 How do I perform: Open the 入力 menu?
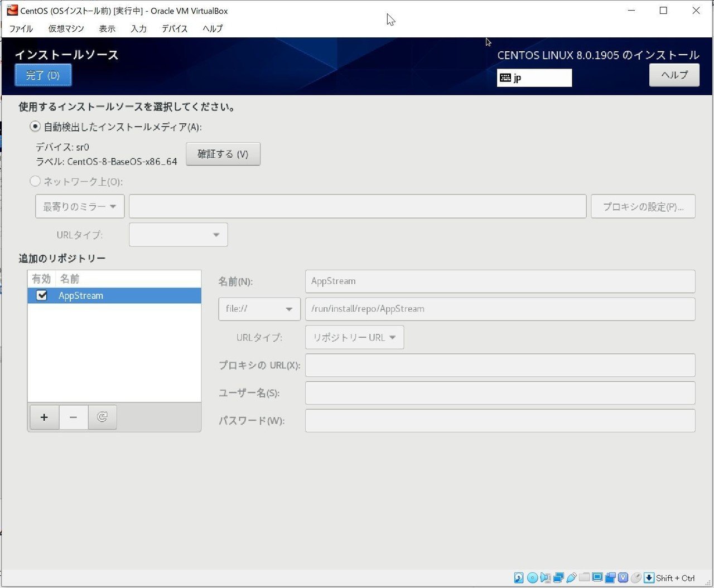[x=138, y=28]
